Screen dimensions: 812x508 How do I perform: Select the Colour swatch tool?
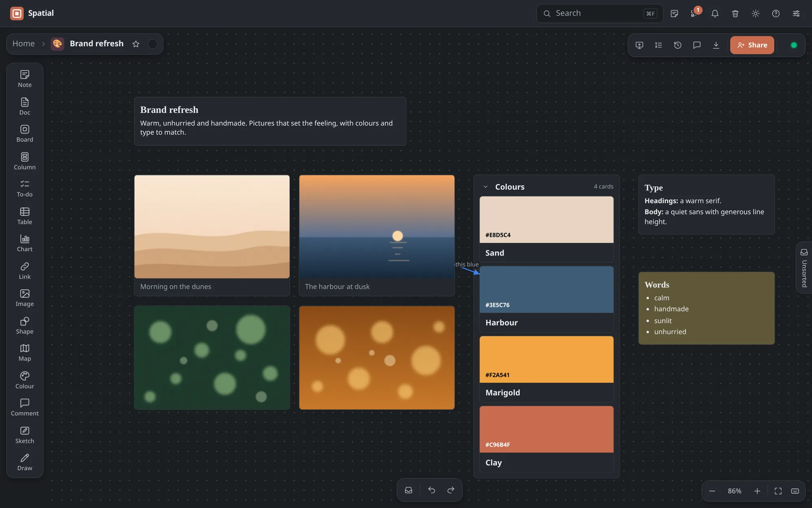point(25,381)
